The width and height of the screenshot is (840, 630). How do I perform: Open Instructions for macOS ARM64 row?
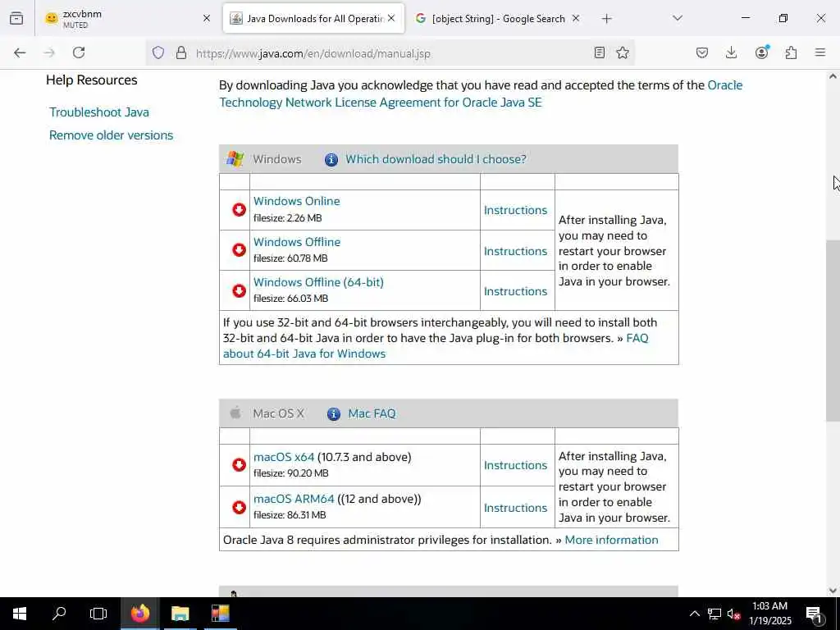pyautogui.click(x=515, y=507)
